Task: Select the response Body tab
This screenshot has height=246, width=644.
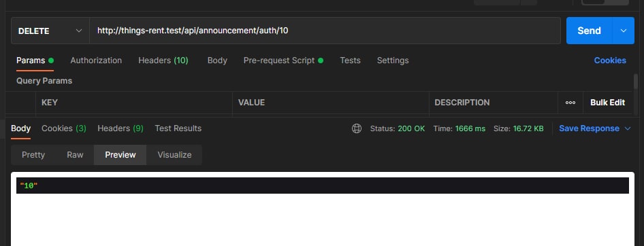Action: point(20,128)
